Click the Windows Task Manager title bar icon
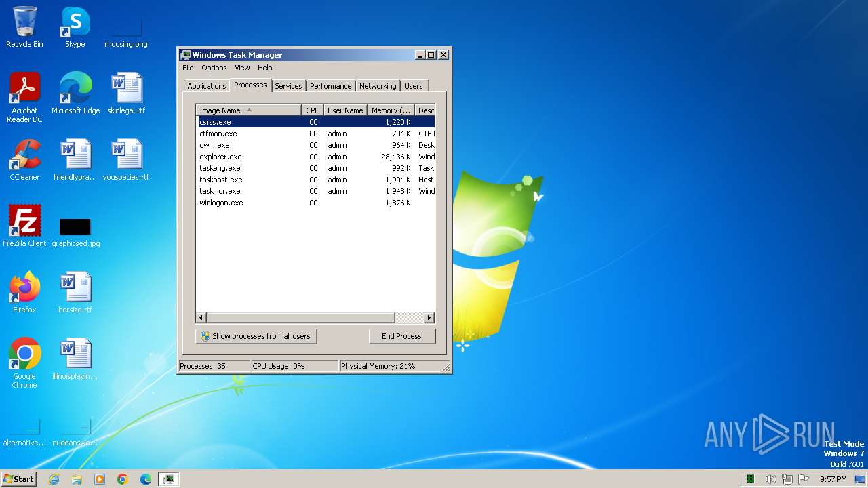Viewport: 868px width, 488px height. 186,55
